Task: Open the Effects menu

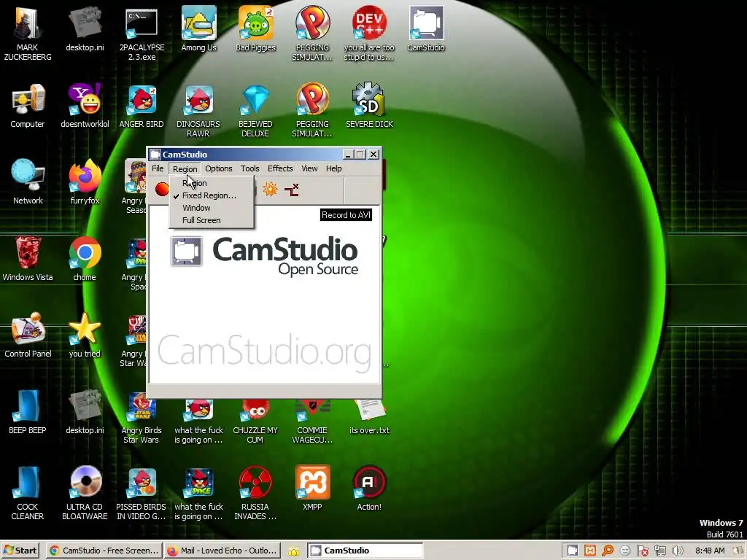Action: (x=280, y=168)
